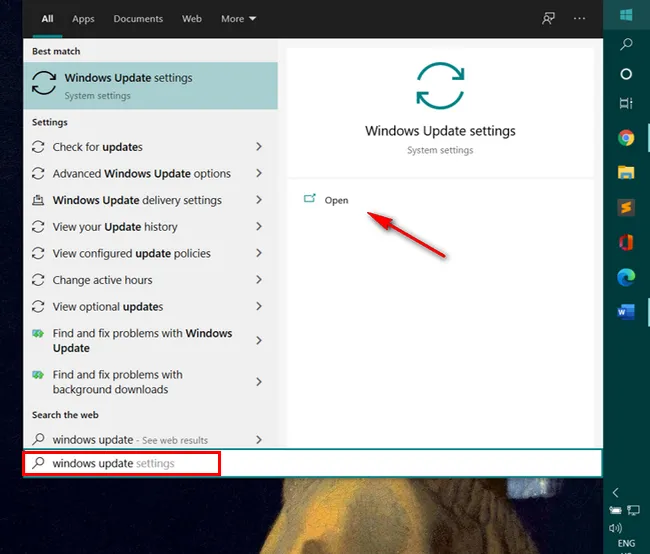Screen dimensions: 650x554
Task: Click the background downloads troubleshooter icon
Action: click(38, 375)
